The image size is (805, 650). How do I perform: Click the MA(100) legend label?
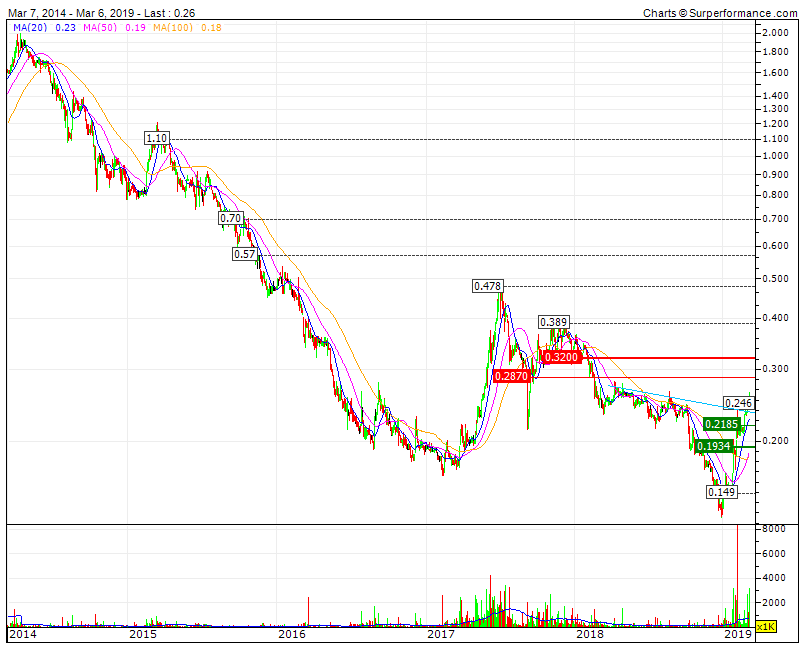click(173, 28)
